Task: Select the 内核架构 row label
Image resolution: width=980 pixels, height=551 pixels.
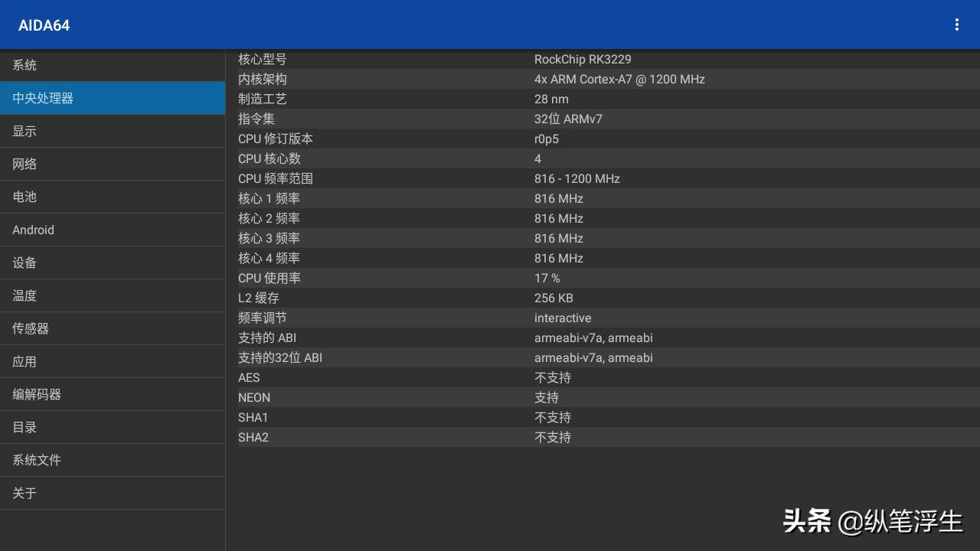Action: (x=263, y=79)
